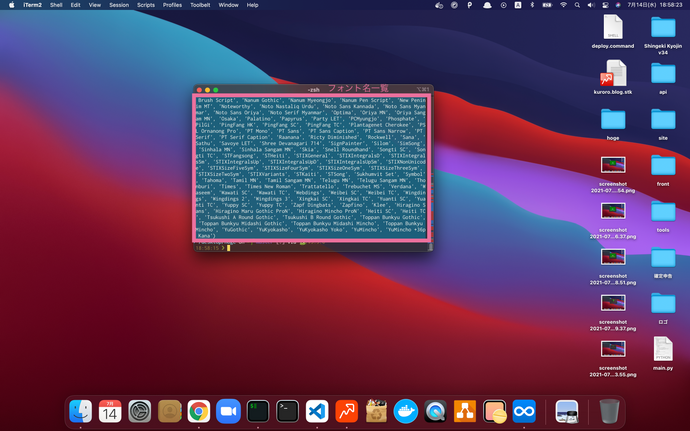Screen dimensions: 690x431
Task: Open the Scripts menu
Action: click(x=146, y=5)
